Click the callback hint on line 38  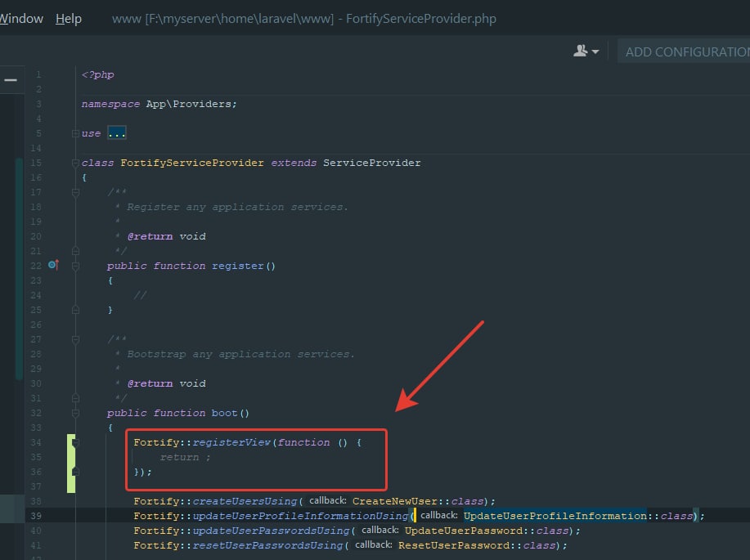point(328,500)
